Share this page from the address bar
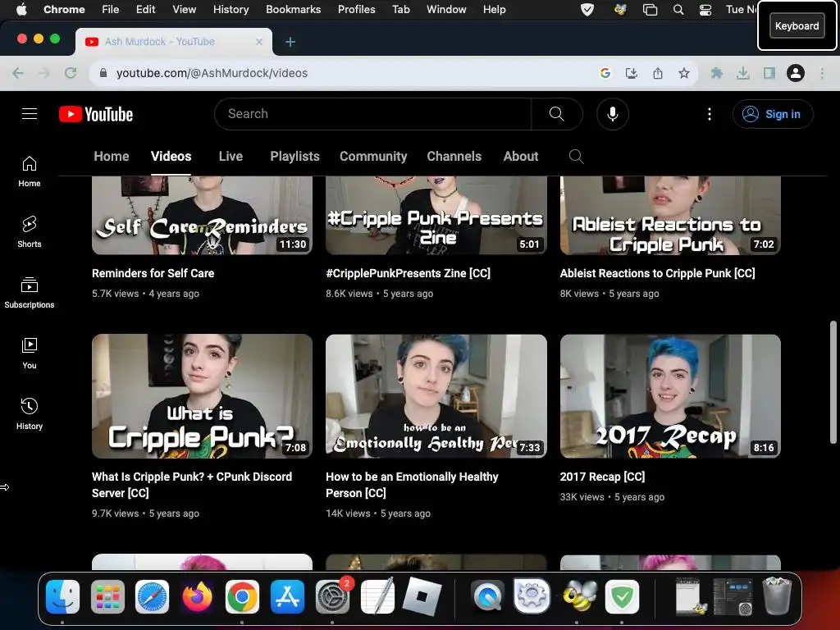This screenshot has width=840, height=630. pyautogui.click(x=657, y=73)
